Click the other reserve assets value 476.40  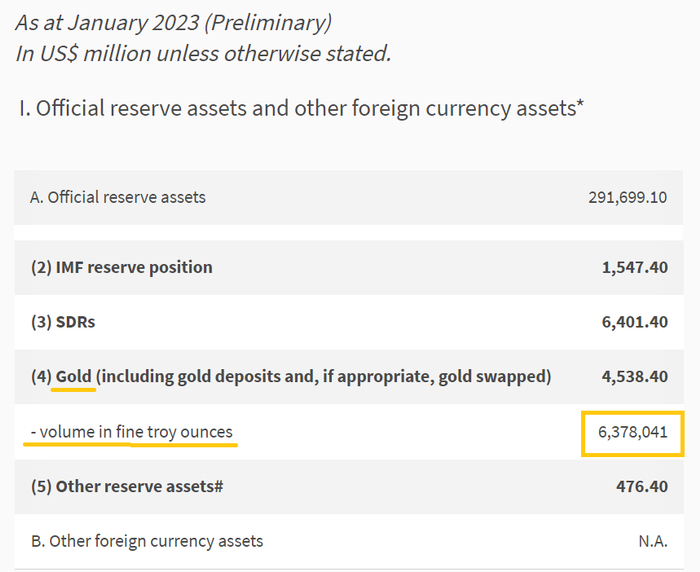(x=644, y=487)
